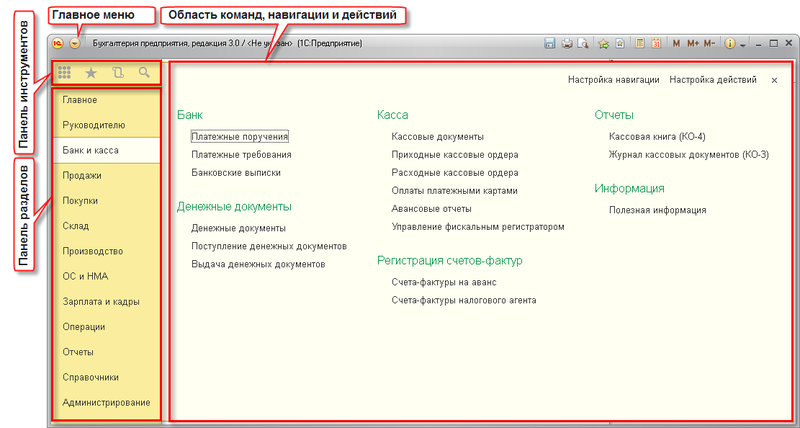This screenshot has width=800, height=428.
Task: Open Платежные поручения link
Action: pos(240,136)
